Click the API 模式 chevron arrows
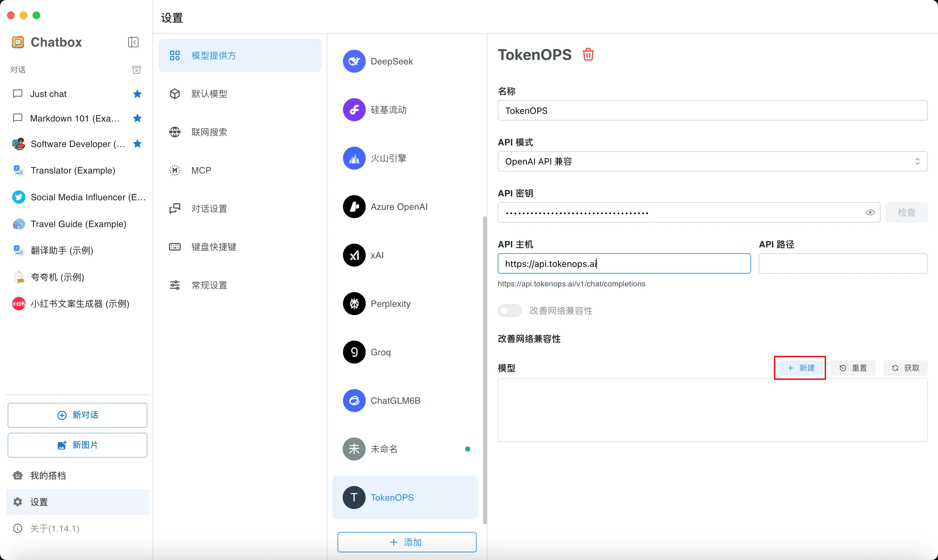Image resolution: width=938 pixels, height=560 pixels. pyautogui.click(x=917, y=161)
